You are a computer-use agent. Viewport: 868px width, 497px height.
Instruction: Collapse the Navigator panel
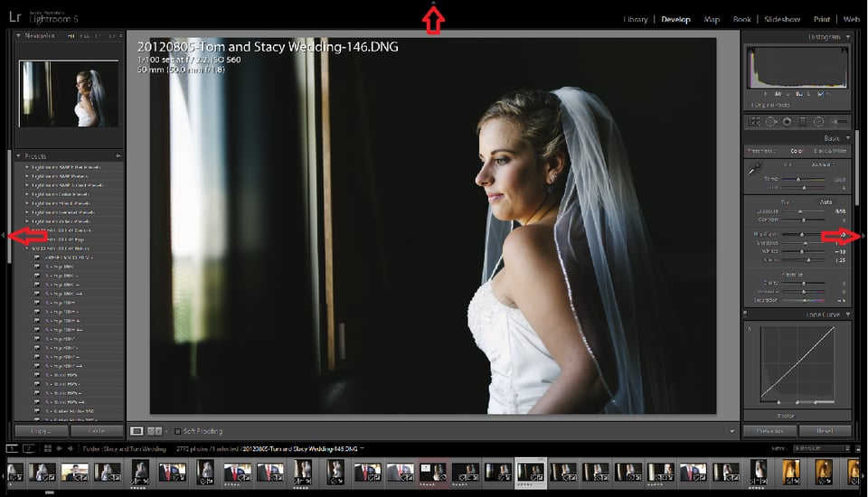click(x=18, y=35)
